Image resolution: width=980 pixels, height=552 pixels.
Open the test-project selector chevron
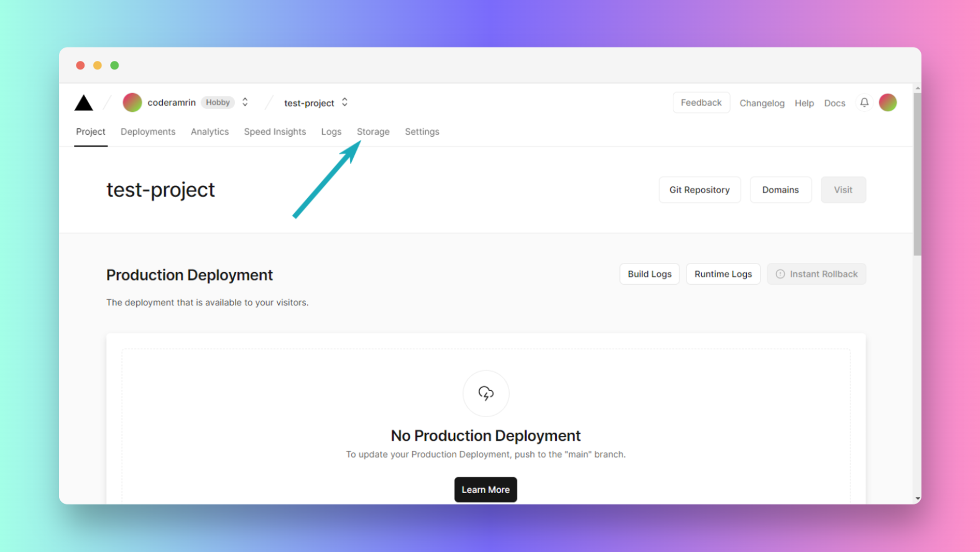click(344, 102)
